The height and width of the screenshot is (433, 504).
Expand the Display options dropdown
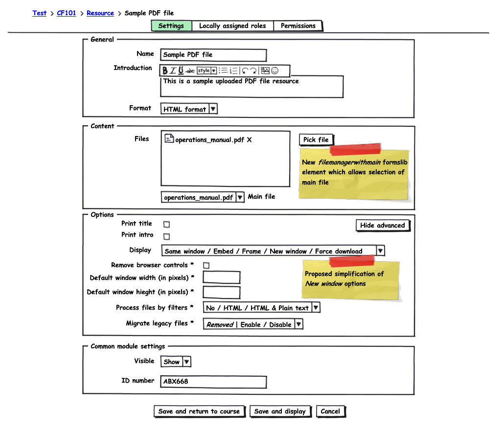(x=273, y=251)
